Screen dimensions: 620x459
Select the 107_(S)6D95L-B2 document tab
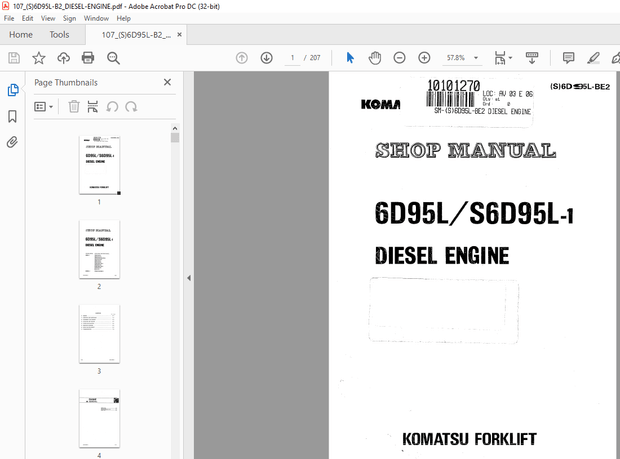[136, 35]
